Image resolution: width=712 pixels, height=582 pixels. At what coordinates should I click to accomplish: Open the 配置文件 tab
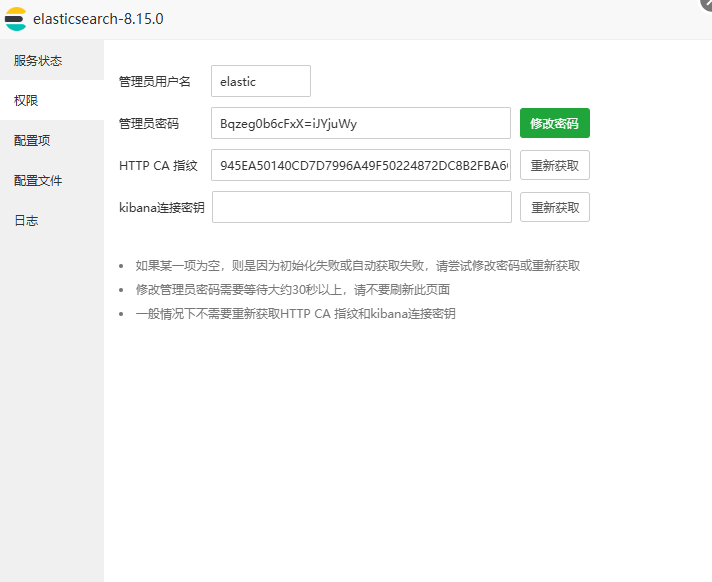coord(52,180)
